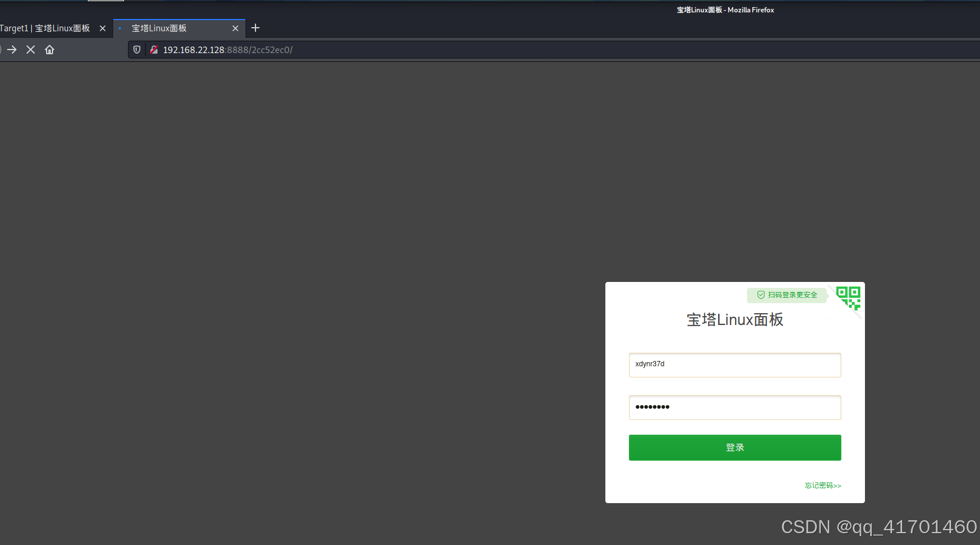Open a new tab with plus icon
The image size is (980, 545).
click(255, 28)
